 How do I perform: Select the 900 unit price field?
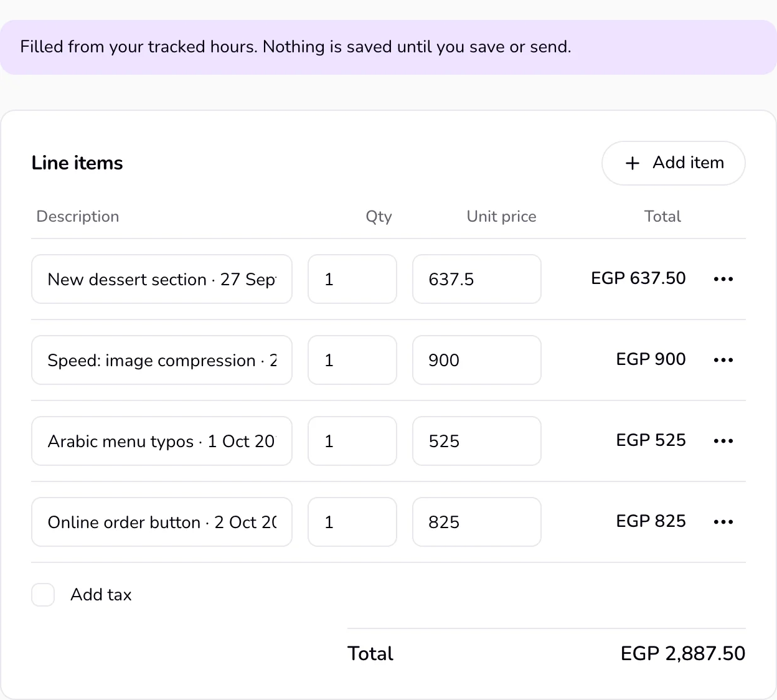(x=477, y=360)
